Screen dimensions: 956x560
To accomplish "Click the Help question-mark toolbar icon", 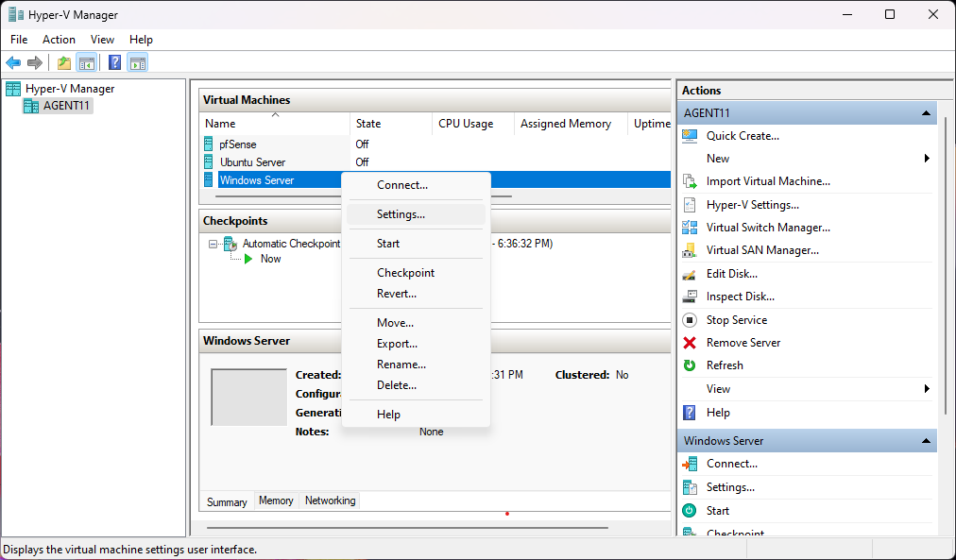I will point(114,63).
